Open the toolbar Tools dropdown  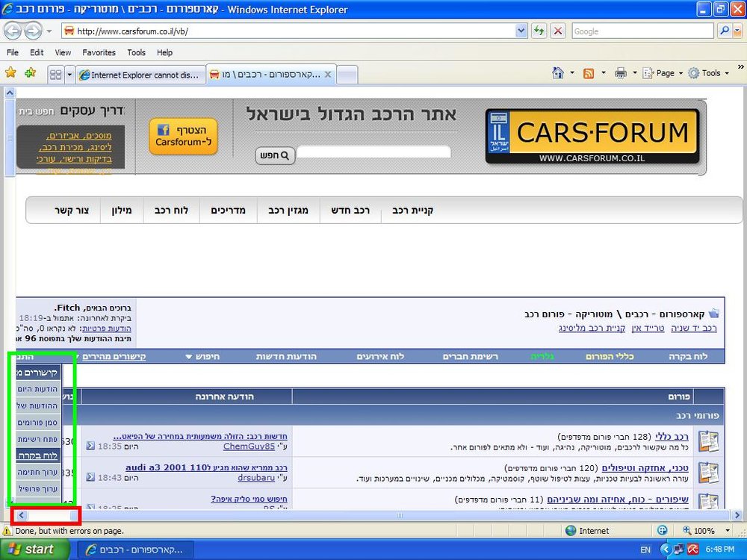pyautogui.click(x=708, y=73)
